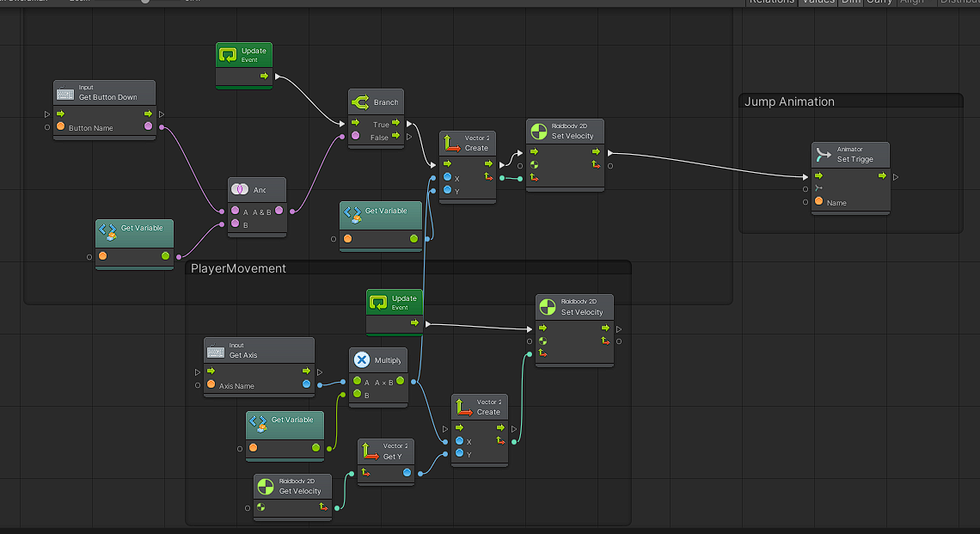980x534 pixels.
Task: Click Y port on PlayerMovement Vector 2 Create
Action: click(x=459, y=453)
